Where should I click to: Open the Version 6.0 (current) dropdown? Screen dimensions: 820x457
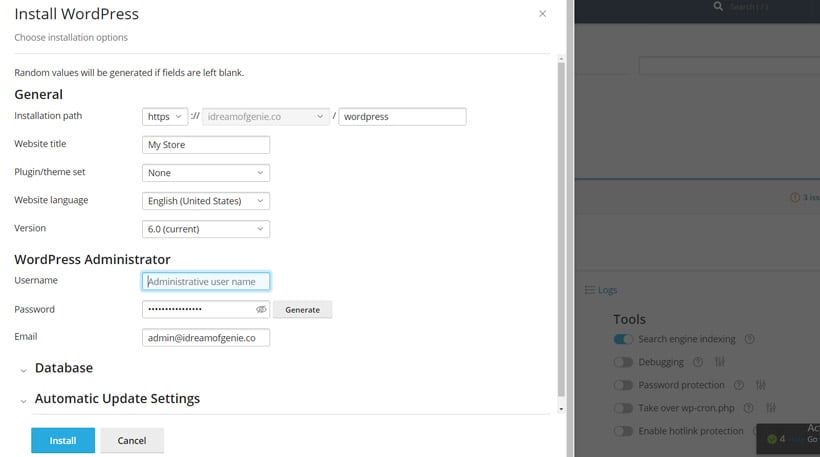click(x=206, y=229)
